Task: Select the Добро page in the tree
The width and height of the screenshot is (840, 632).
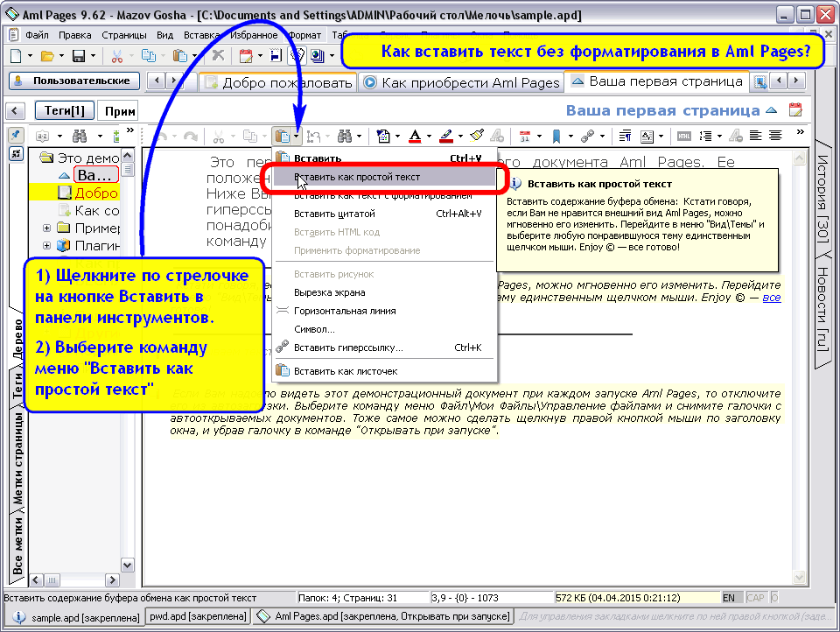Action: (96, 193)
